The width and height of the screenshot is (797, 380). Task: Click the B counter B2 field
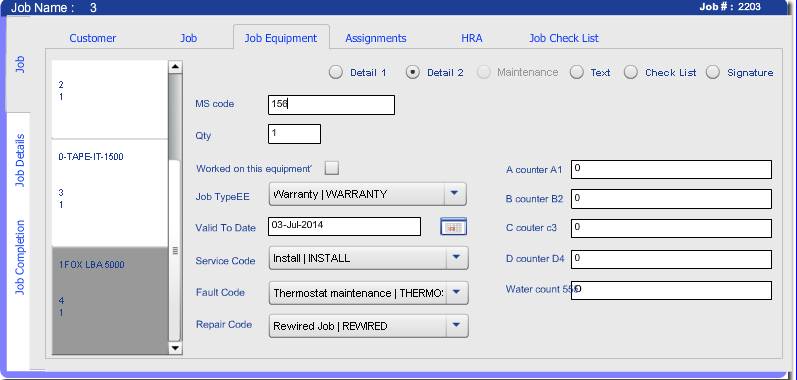click(671, 199)
